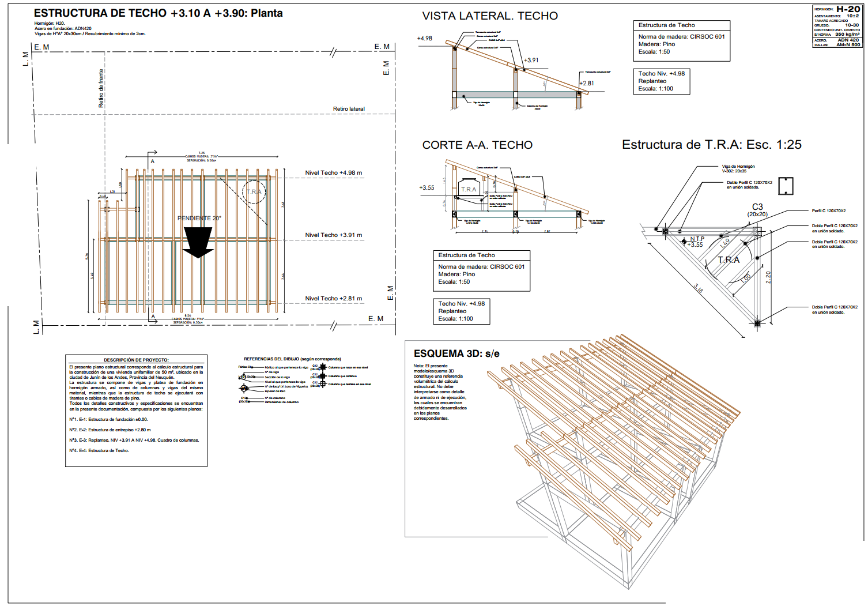This screenshot has width=868, height=606.
Task: Click the vertical "Retiro de frente" annotation
Action: point(101,88)
